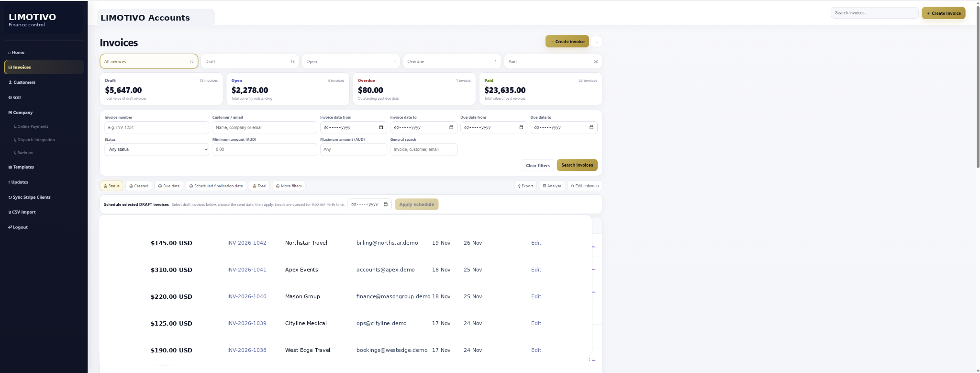Open calendar picker for Invoice date from

381,127
